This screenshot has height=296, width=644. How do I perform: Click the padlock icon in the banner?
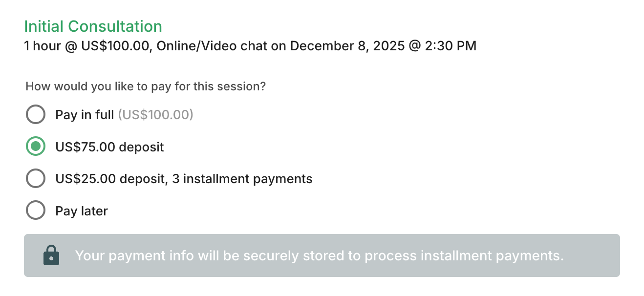click(x=51, y=255)
